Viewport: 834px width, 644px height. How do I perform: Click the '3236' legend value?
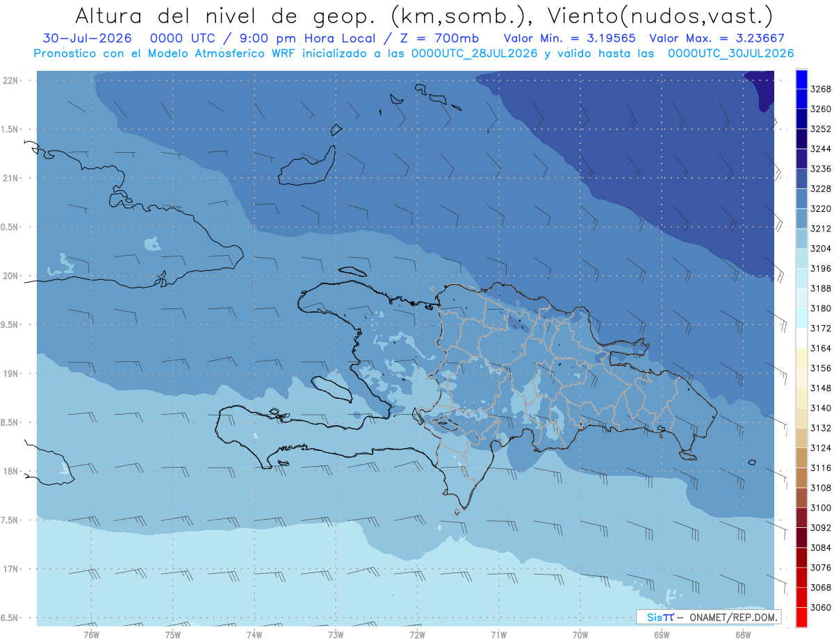tap(821, 169)
